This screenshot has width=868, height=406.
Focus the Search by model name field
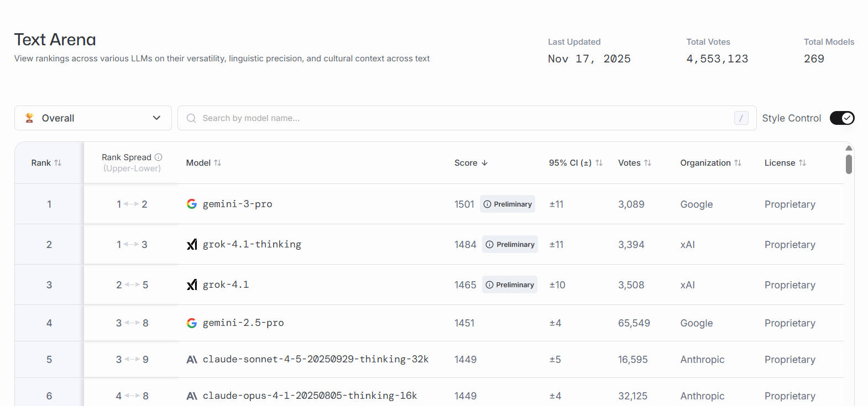[x=464, y=118]
